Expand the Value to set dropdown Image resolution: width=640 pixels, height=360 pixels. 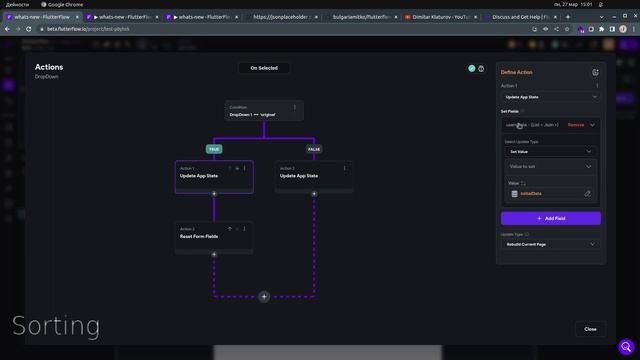coord(550,167)
